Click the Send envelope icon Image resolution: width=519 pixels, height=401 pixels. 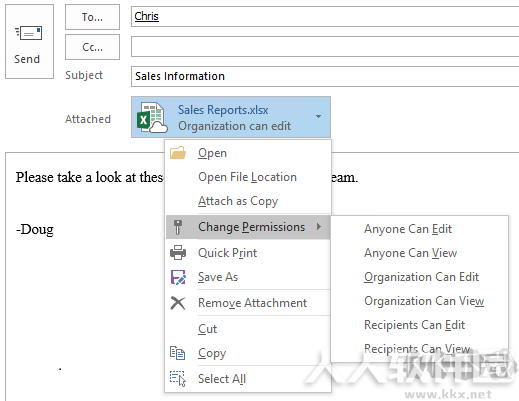point(29,33)
